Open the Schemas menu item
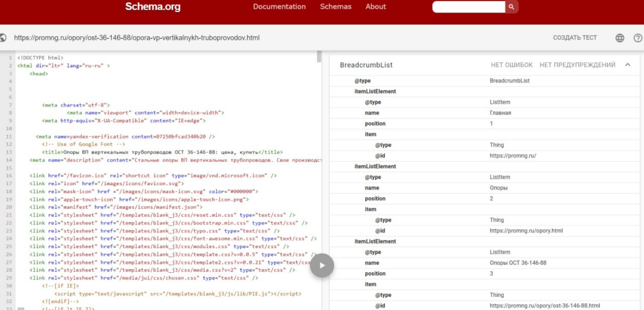The image size is (644, 310). tap(336, 7)
